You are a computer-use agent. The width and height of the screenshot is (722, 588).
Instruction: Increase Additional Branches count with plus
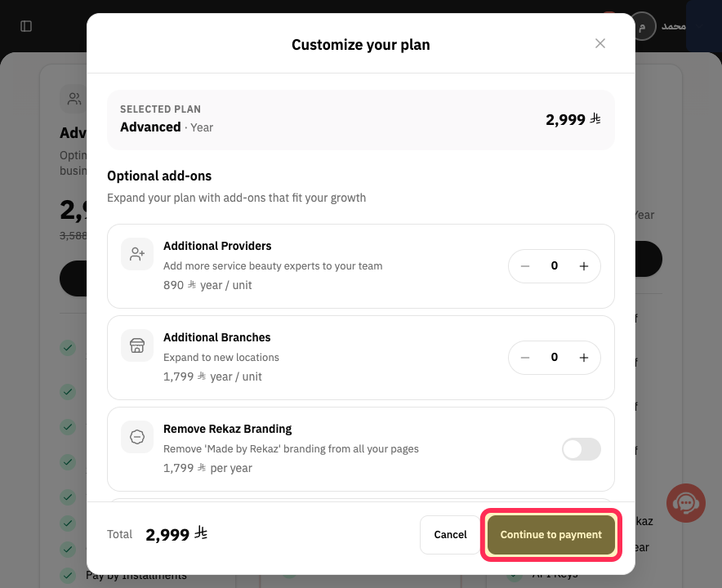tap(583, 358)
